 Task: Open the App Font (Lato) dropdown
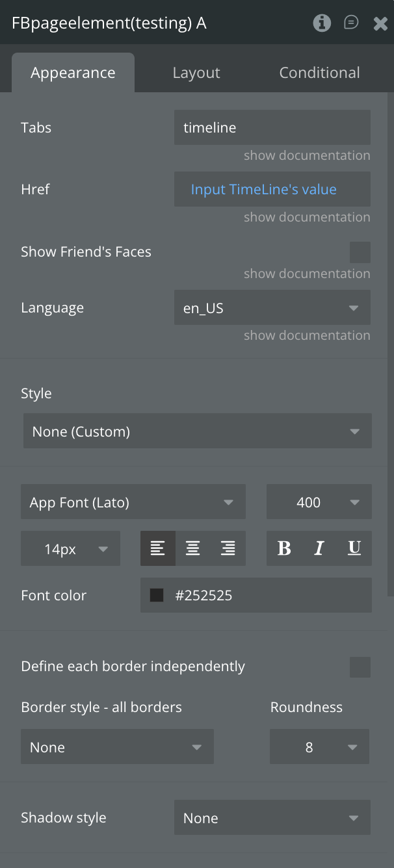pos(133,502)
